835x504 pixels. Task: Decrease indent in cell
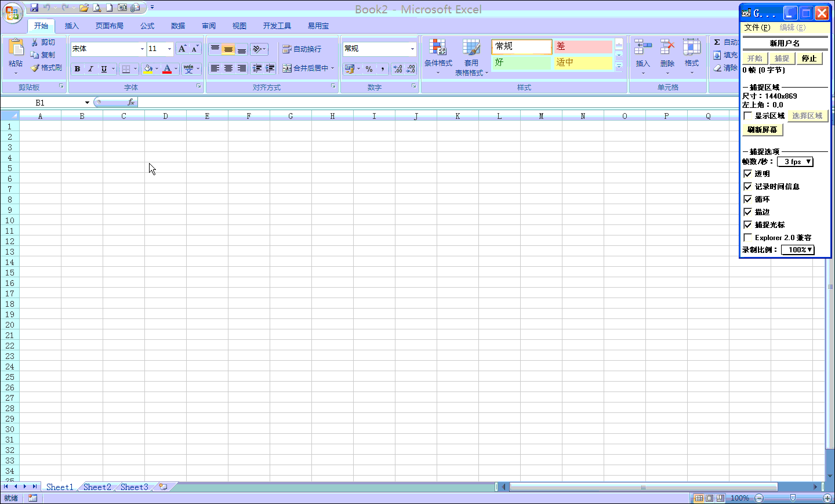point(257,68)
